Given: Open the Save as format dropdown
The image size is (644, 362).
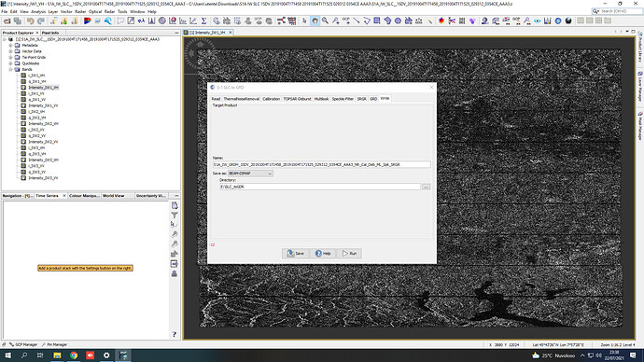Looking at the screenshot, I should tap(250, 174).
